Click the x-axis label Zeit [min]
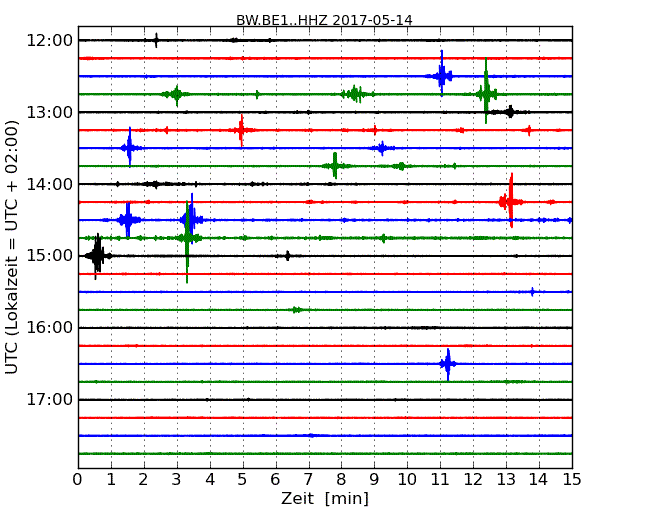 click(x=325, y=498)
